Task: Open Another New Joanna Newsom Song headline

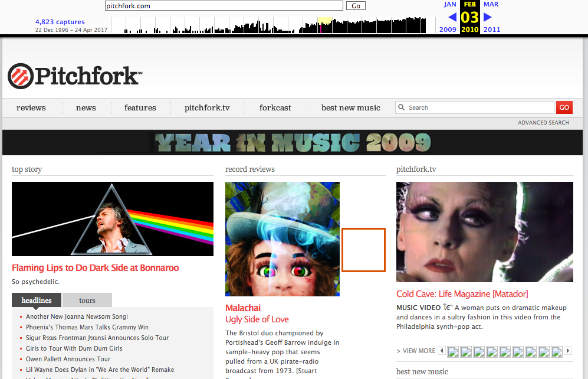Action: coord(77,316)
